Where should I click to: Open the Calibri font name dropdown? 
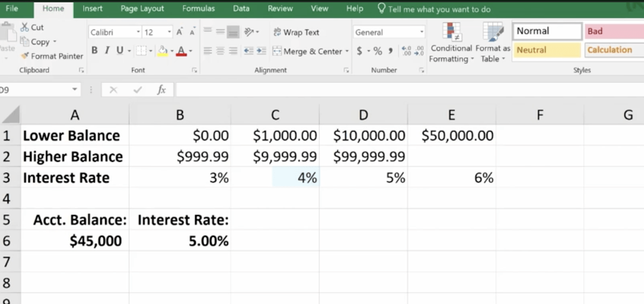pyautogui.click(x=139, y=32)
